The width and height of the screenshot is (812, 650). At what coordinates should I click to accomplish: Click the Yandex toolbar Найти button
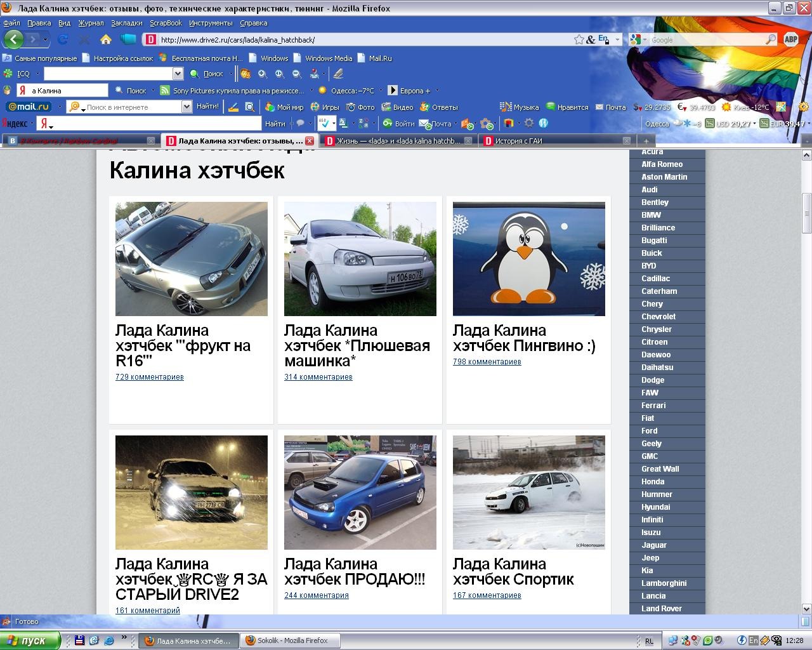click(275, 124)
